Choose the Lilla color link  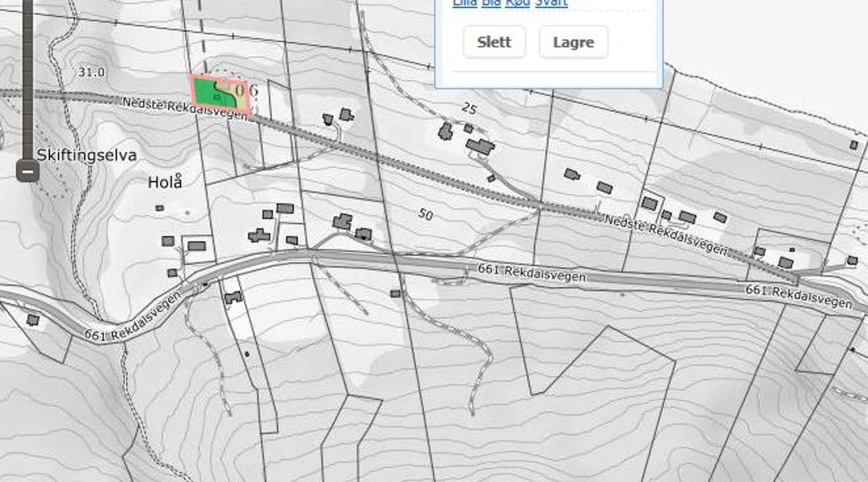[464, 3]
